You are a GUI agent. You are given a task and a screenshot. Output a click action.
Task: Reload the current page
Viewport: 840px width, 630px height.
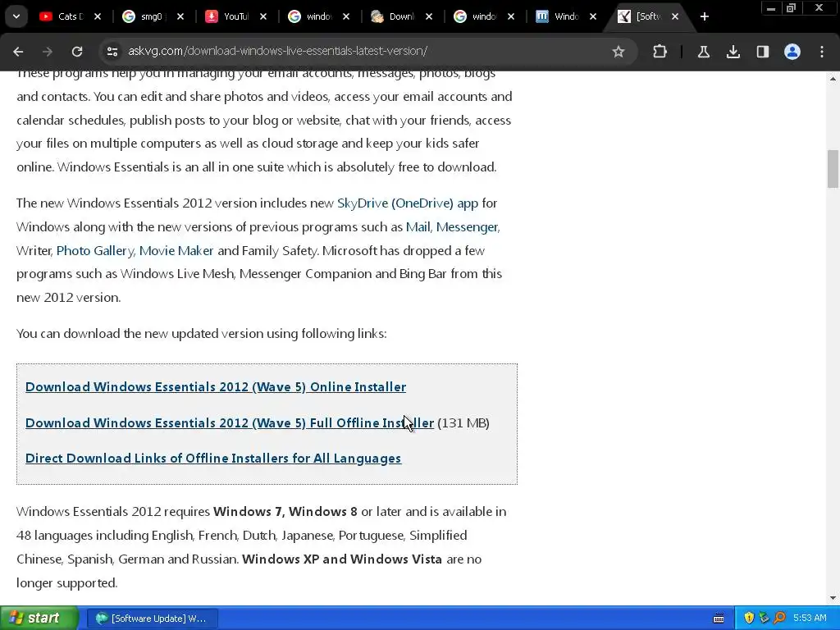[x=77, y=52]
